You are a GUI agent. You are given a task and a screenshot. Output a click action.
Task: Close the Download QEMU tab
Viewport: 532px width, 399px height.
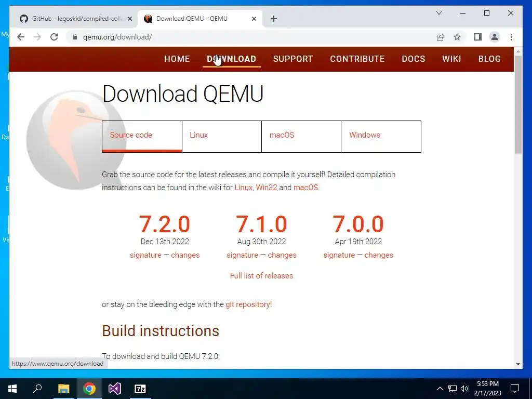(x=254, y=19)
